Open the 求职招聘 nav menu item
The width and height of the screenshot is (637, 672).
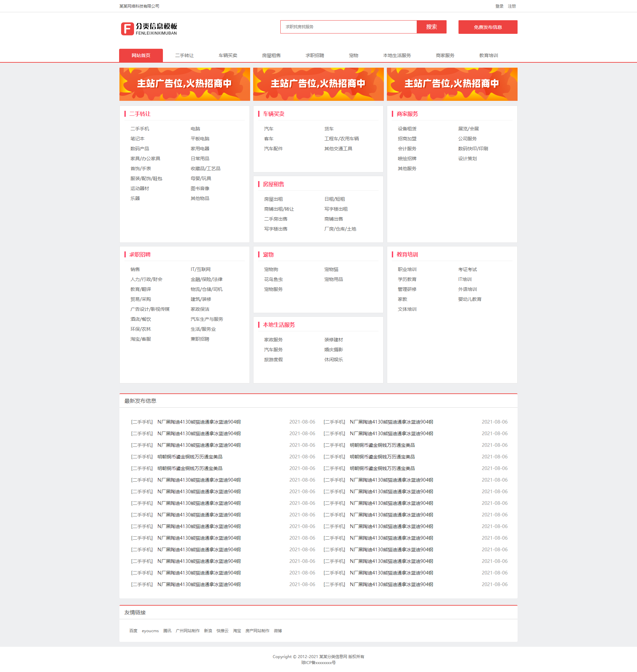click(x=315, y=55)
